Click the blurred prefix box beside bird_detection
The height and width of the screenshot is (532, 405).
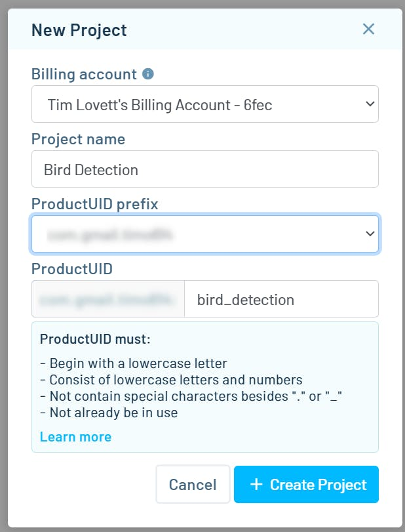coord(108,300)
